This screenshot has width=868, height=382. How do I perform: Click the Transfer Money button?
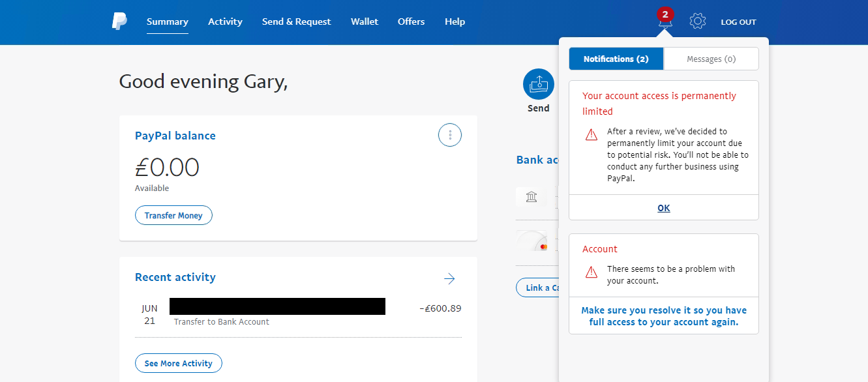173,215
